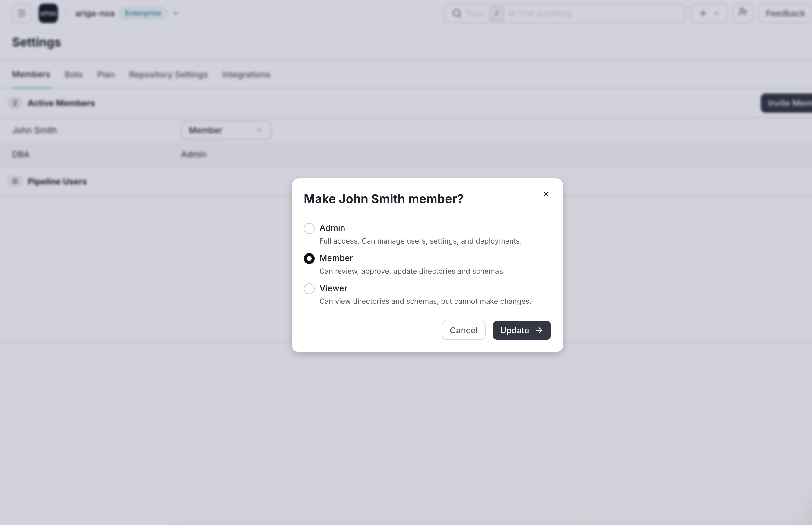
Task: Select the Admin role radio button
Action: pos(309,228)
